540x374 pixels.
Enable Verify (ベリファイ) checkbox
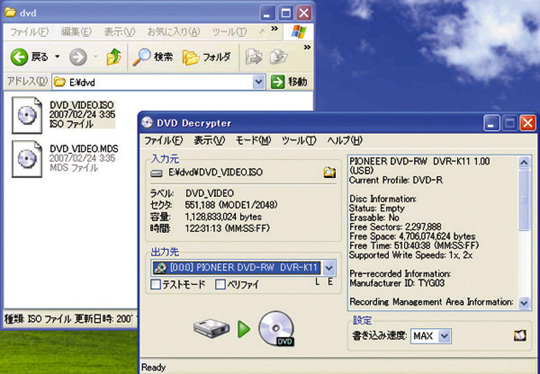pyautogui.click(x=220, y=284)
